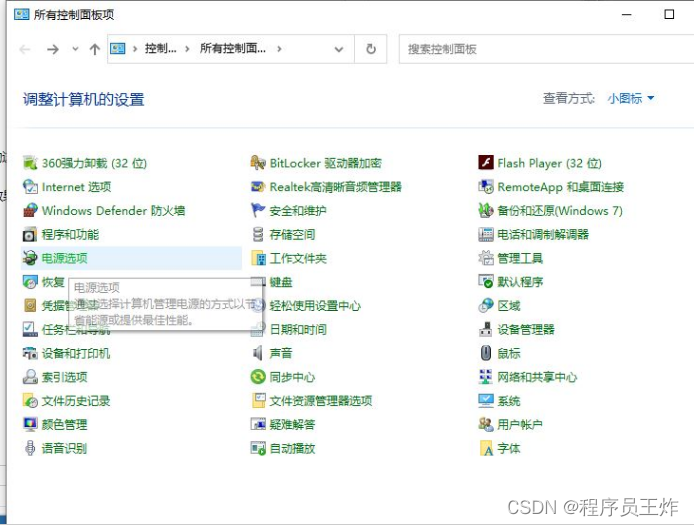Go forward with the arrow button
This screenshot has width=694, height=526.
point(53,49)
